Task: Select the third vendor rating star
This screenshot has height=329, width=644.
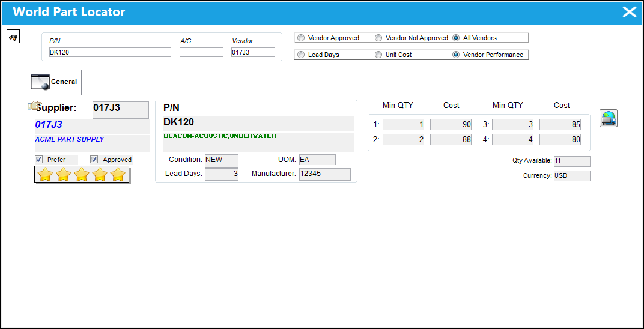Action: (82, 175)
